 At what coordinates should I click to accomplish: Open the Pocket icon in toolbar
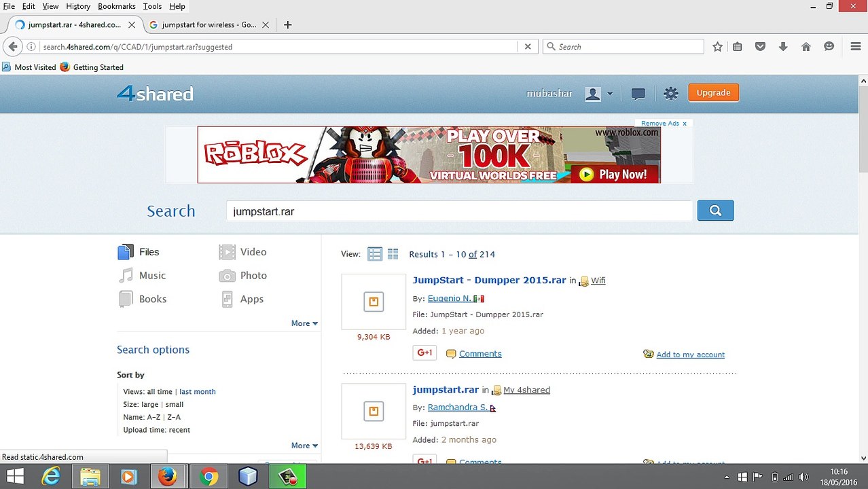click(760, 46)
